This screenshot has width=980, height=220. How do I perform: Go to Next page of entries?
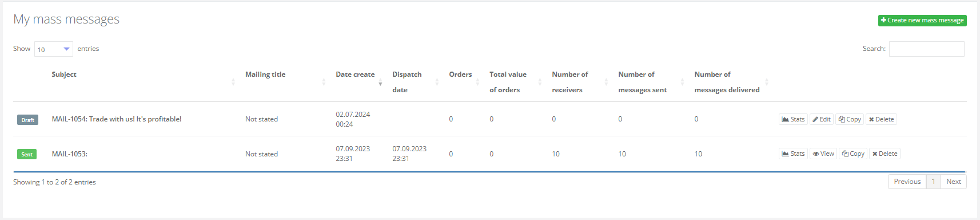click(x=953, y=182)
